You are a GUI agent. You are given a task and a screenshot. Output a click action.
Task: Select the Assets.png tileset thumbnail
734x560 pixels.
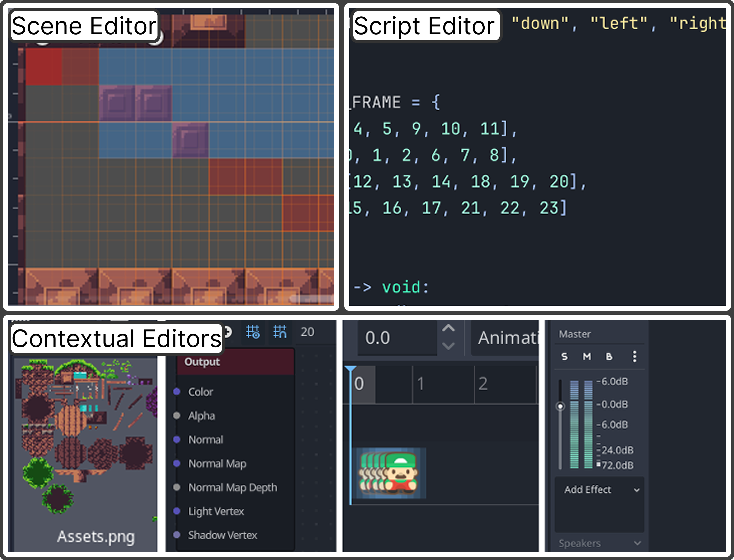[85, 440]
